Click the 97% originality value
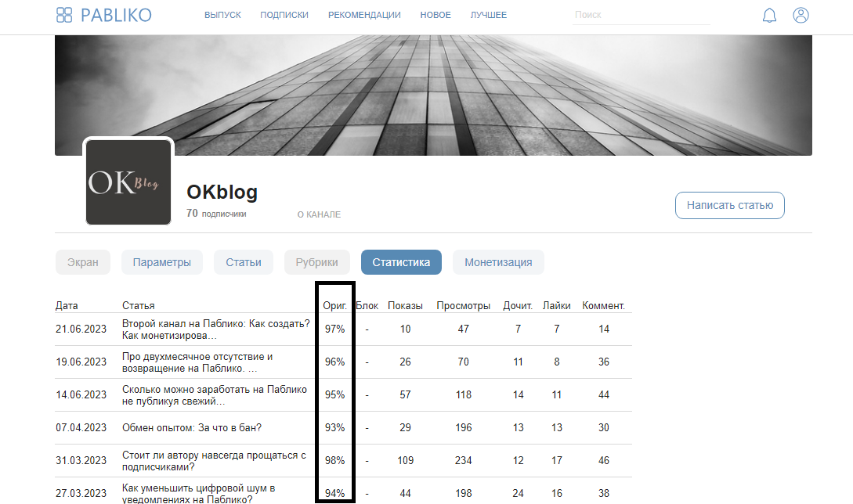 click(x=334, y=329)
